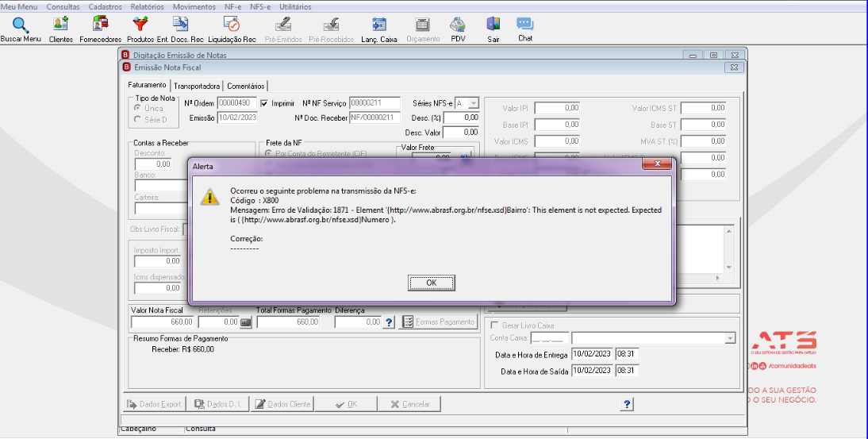The image size is (868, 439).
Task: Click the Sair exit icon
Action: [494, 30]
